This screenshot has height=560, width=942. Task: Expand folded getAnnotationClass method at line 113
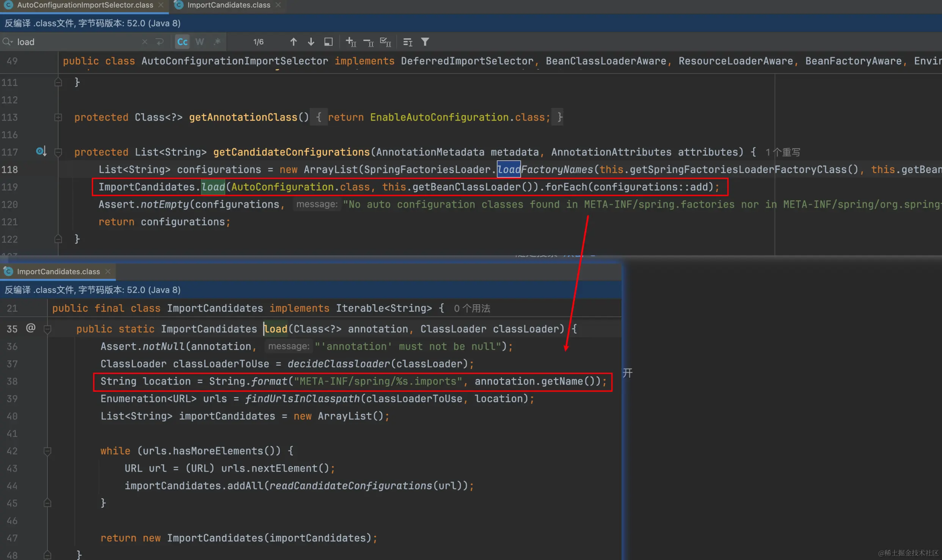pyautogui.click(x=58, y=117)
